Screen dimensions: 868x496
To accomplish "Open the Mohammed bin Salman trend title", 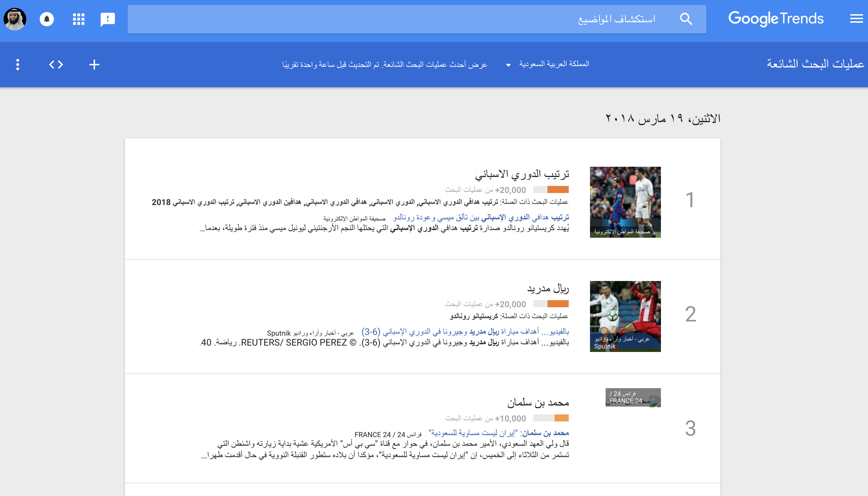I will click(538, 403).
